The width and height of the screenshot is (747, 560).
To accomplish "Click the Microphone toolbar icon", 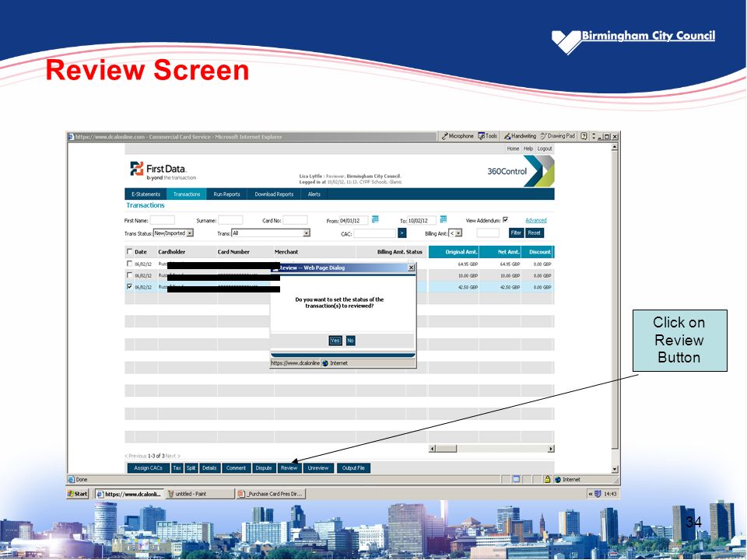I will click(458, 136).
